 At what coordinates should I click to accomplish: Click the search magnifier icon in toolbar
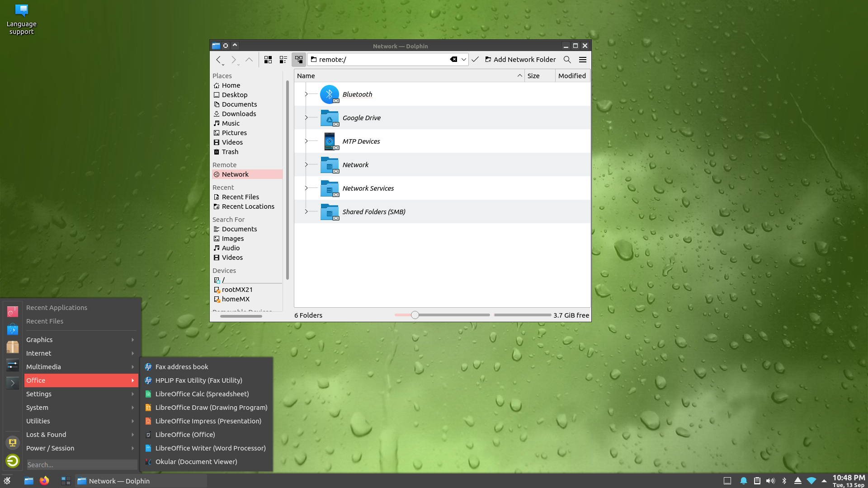click(567, 60)
